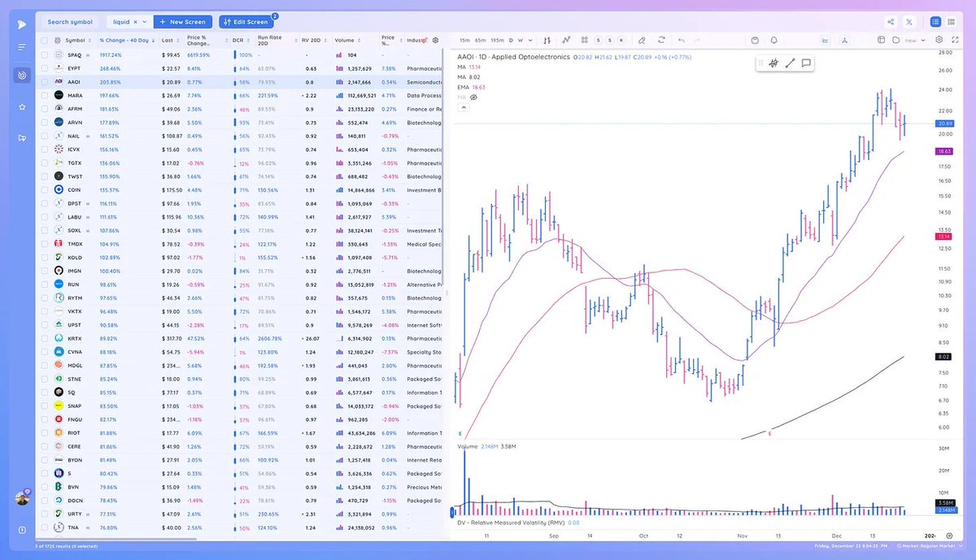Click the Edit Screen button
Image resolution: width=976 pixels, height=560 pixels.
(248, 22)
